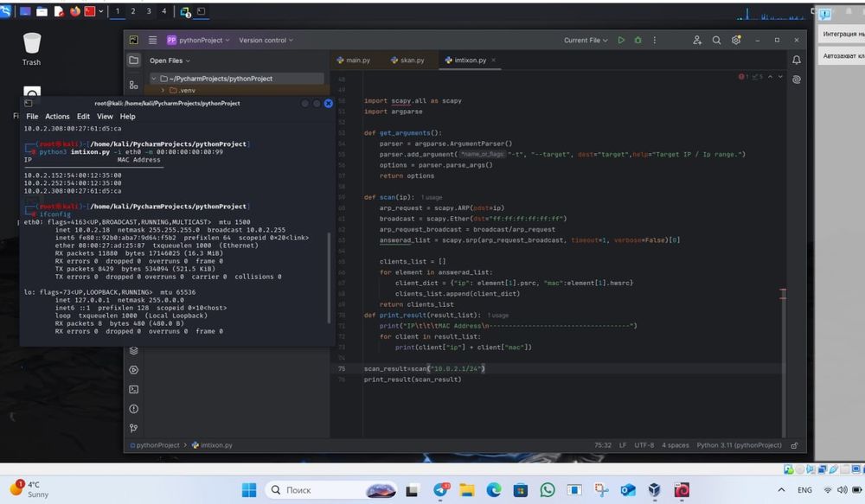The width and height of the screenshot is (865, 504).
Task: Open the Structure tool window icon
Action: [x=133, y=85]
